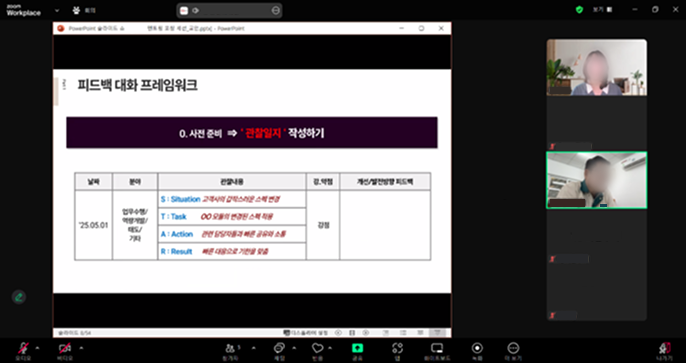Screen dimensions: 686x363
Task: Unmute the microphone in Zoom toolbar
Action: click(23, 349)
